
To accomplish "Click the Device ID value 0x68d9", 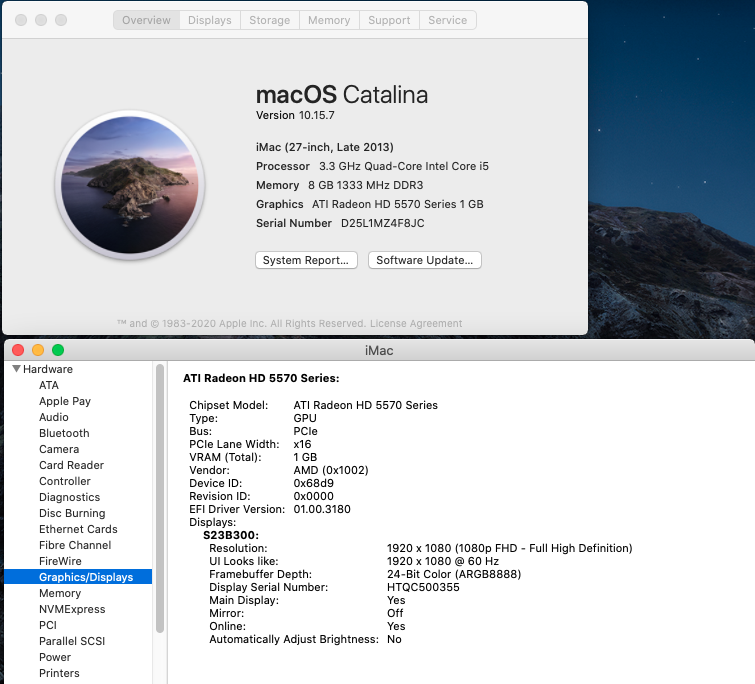I will (x=313, y=483).
